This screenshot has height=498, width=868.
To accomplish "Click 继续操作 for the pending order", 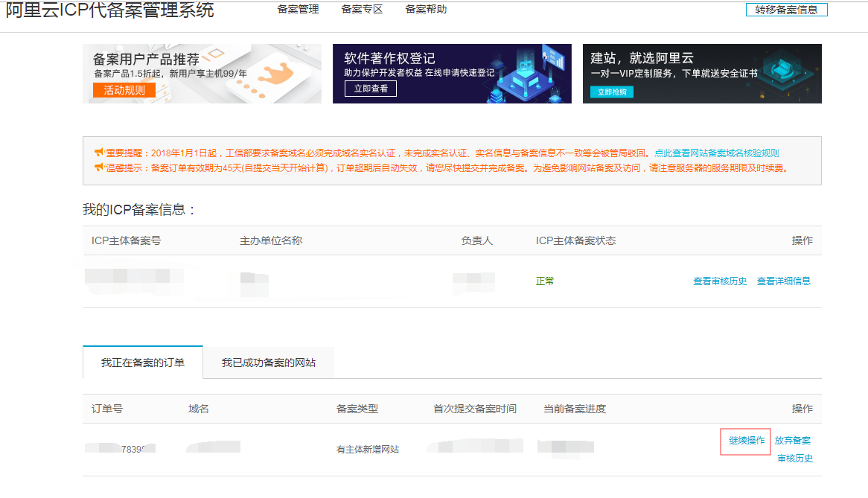I will click(x=746, y=441).
